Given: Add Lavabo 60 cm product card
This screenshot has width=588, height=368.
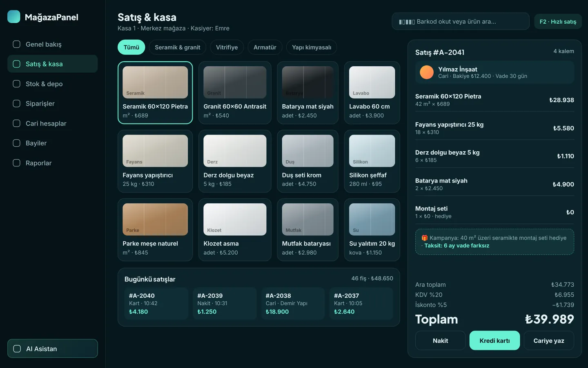Looking at the screenshot, I should click(372, 93).
